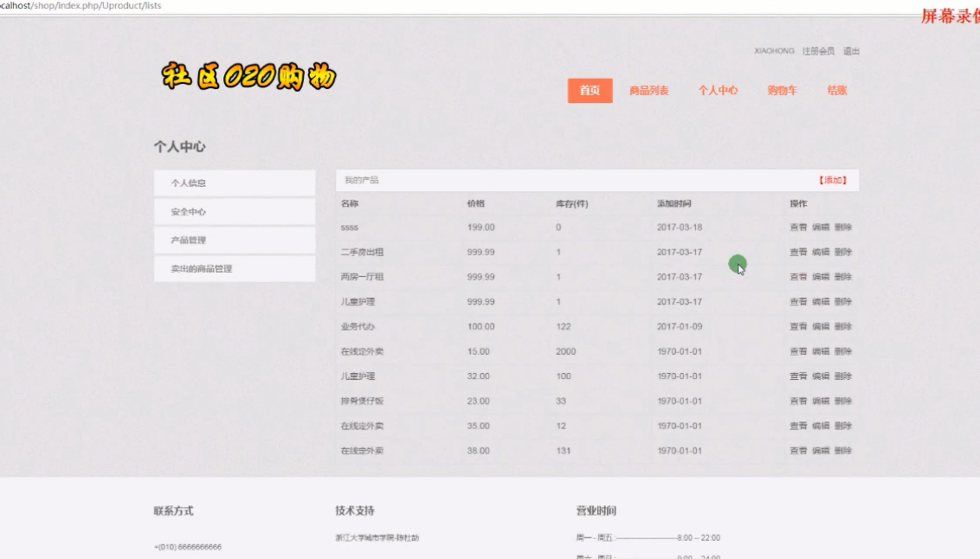View the 排骨煲仔饭 product
Image resolution: width=980 pixels, height=559 pixels.
click(x=798, y=401)
